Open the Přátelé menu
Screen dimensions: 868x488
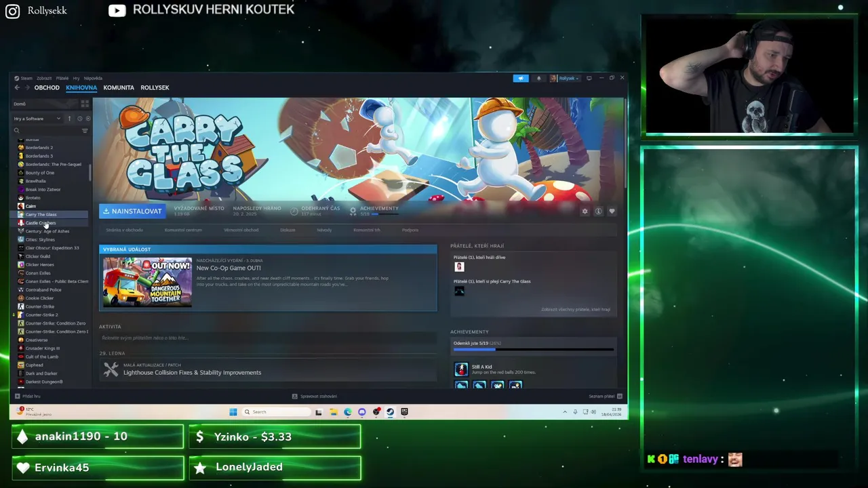(62, 78)
